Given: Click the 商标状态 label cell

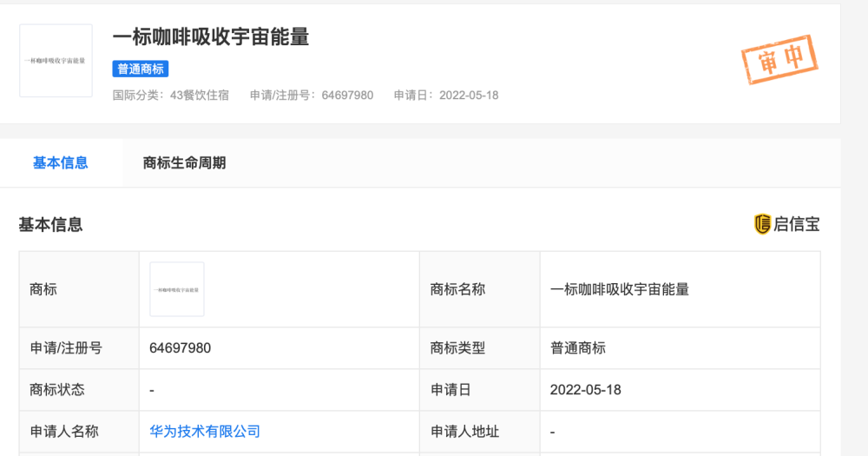Looking at the screenshot, I should click(x=79, y=389).
